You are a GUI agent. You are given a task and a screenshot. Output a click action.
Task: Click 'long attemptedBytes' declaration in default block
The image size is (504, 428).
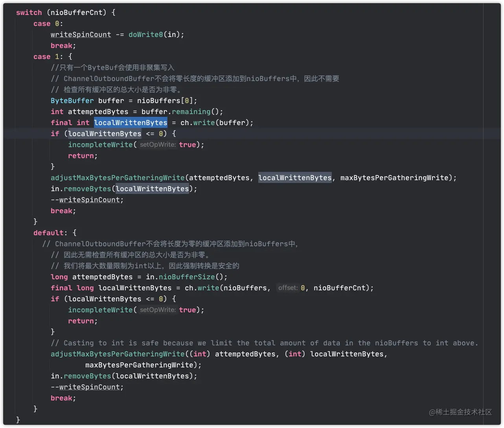92,277
